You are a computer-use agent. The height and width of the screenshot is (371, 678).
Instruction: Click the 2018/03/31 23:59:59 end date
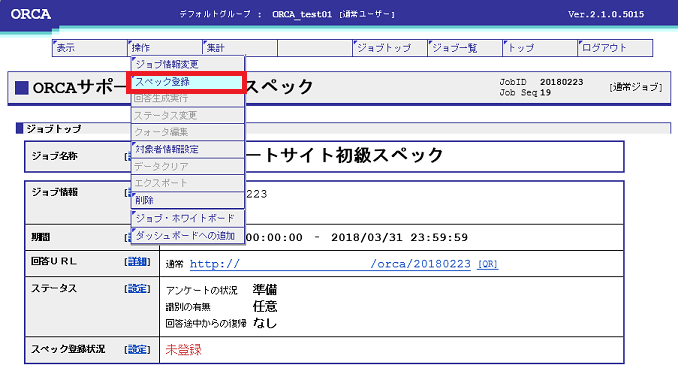point(400,237)
